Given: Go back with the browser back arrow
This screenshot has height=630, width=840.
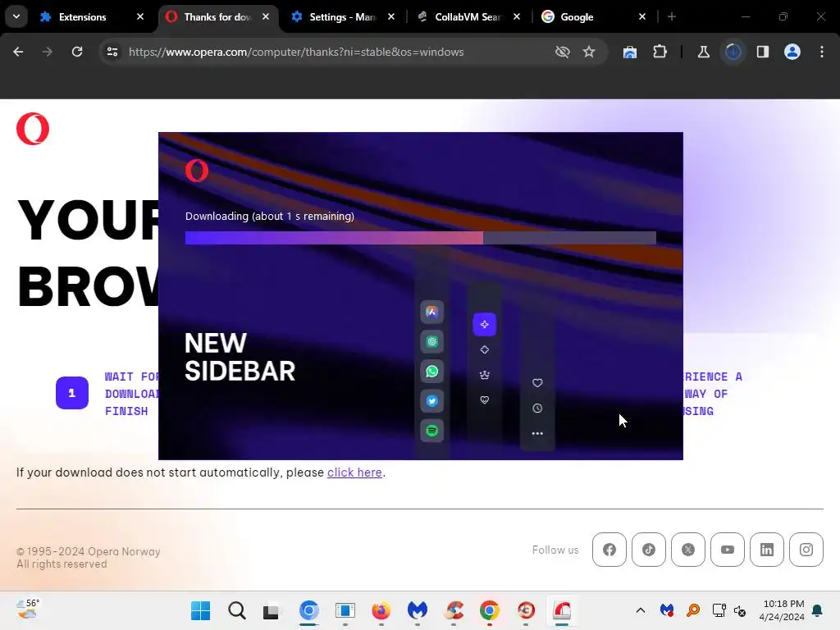Looking at the screenshot, I should (18, 52).
